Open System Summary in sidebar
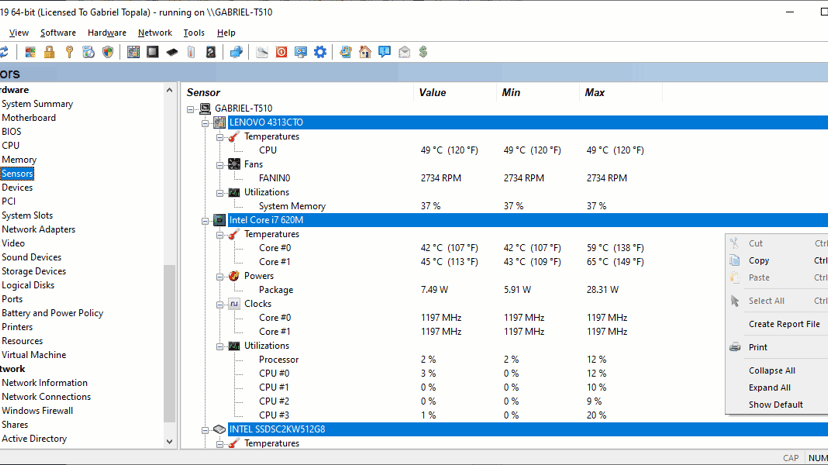828x465 pixels. [x=37, y=104]
